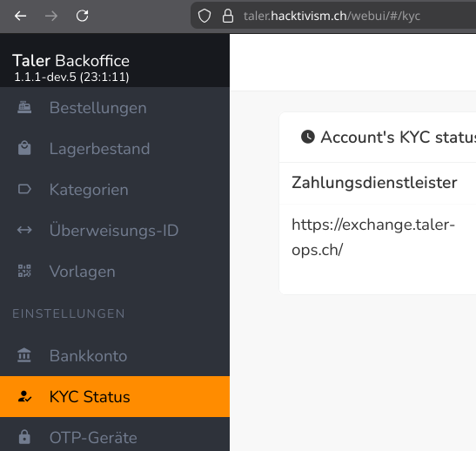The image size is (476, 451).
Task: Click the shopping bag Lagerbestand icon
Action: 24,149
